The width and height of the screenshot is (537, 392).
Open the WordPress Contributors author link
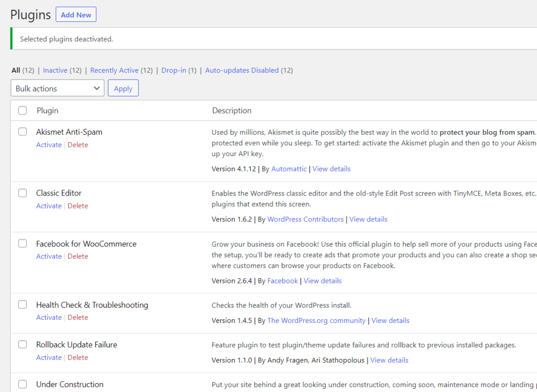(306, 219)
